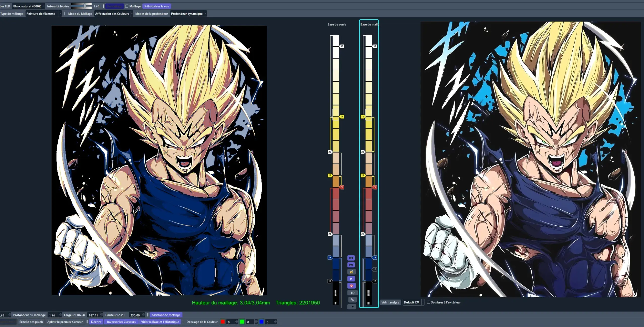Viewport: 644px width, 327px height.
Task: Click the red prohibition sign icon
Action: tap(351, 286)
